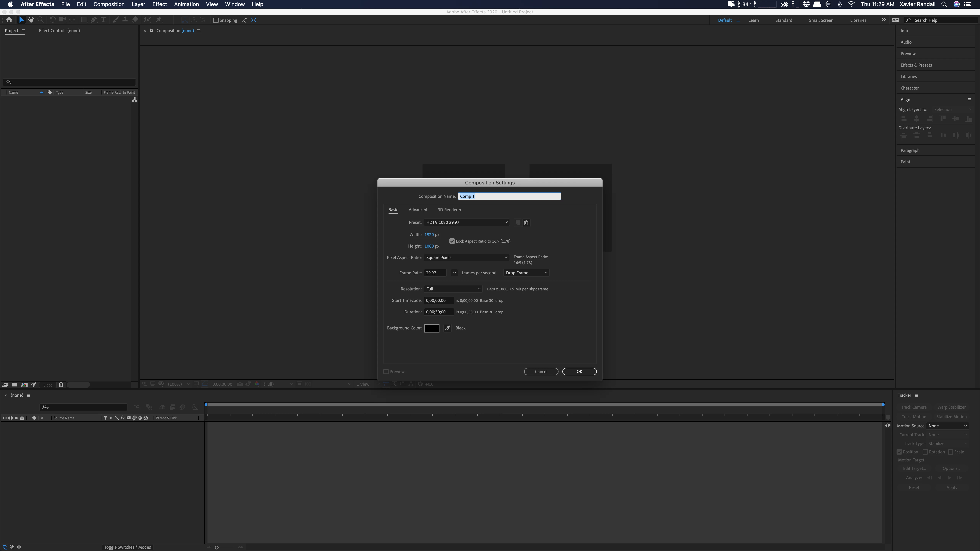
Task: Click the eyedropper next to Background Color
Action: [447, 328]
